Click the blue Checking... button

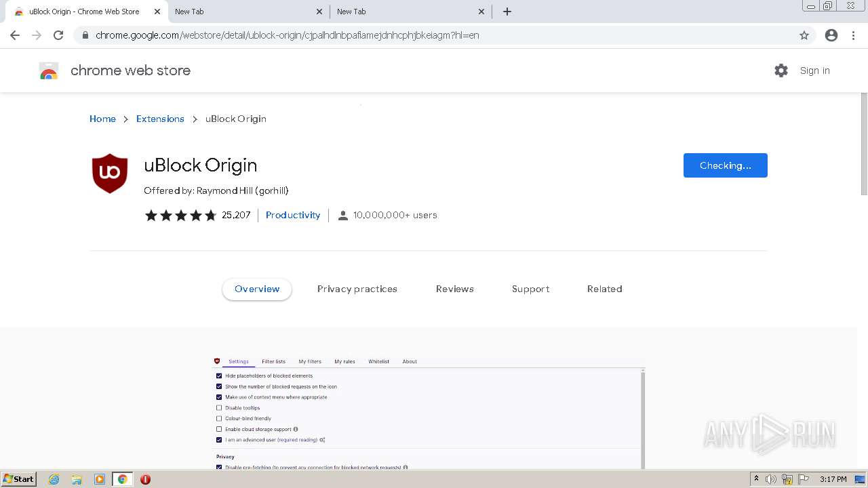click(726, 165)
